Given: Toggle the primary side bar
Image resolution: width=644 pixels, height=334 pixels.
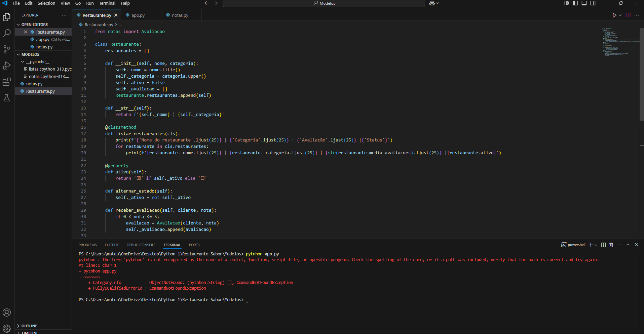Looking at the screenshot, I should (x=575, y=3).
